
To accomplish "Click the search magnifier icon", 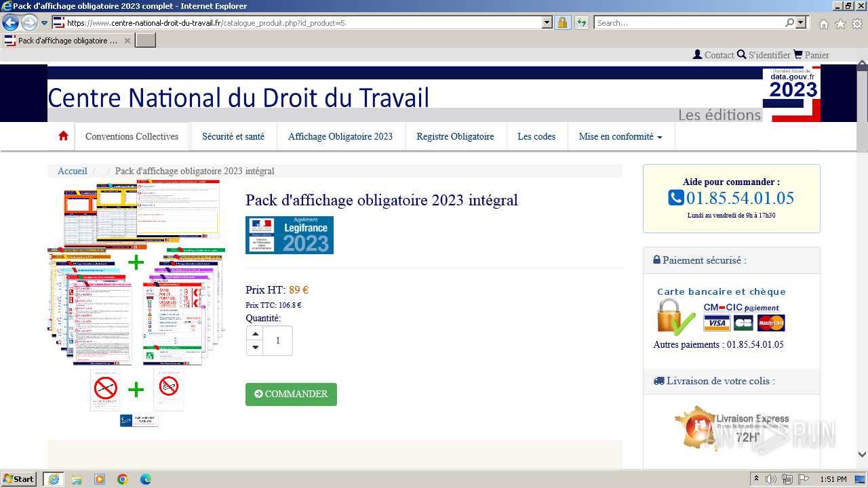I will coord(789,22).
